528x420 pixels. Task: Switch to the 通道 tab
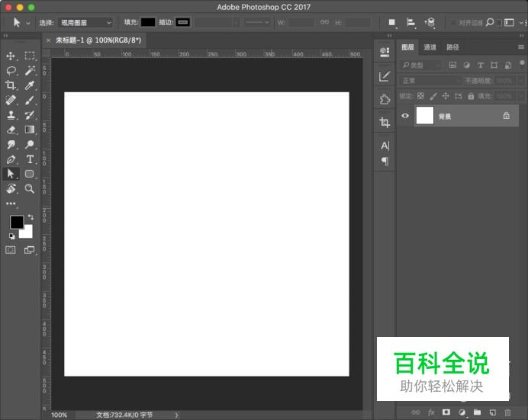coord(430,47)
